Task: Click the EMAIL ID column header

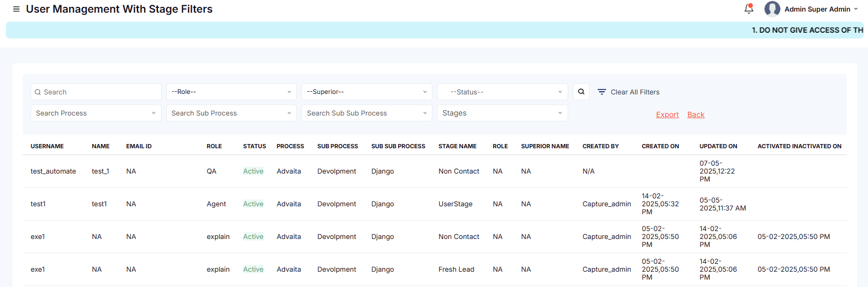Action: tap(139, 146)
